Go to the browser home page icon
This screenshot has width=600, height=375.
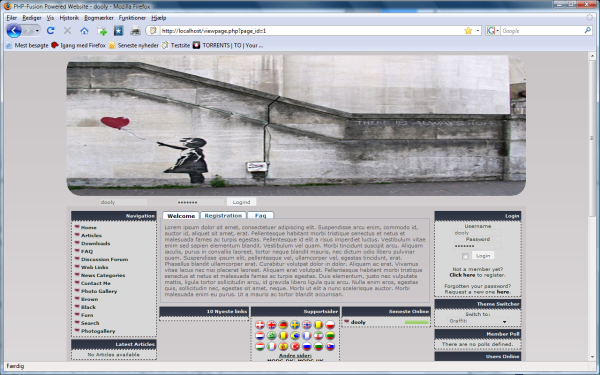pos(84,31)
